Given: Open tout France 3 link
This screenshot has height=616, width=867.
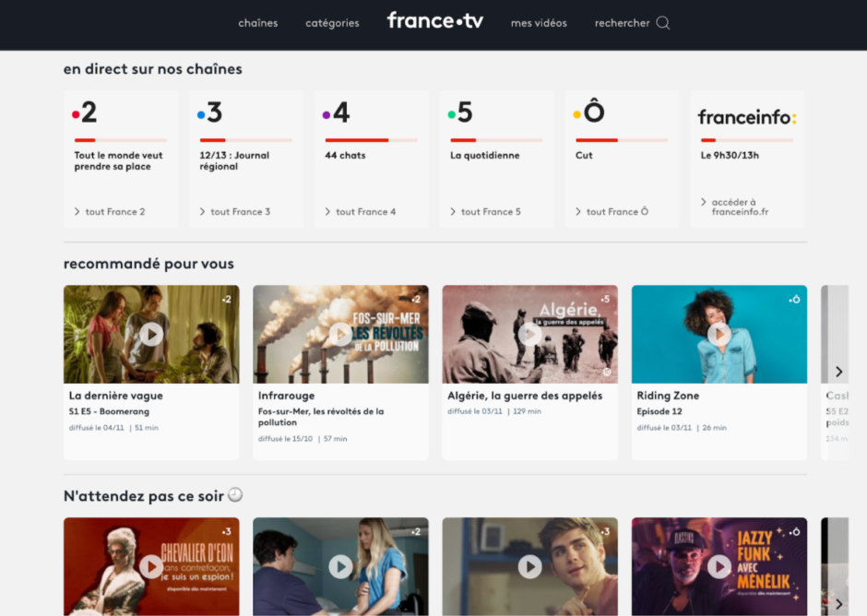Looking at the screenshot, I should click(235, 211).
